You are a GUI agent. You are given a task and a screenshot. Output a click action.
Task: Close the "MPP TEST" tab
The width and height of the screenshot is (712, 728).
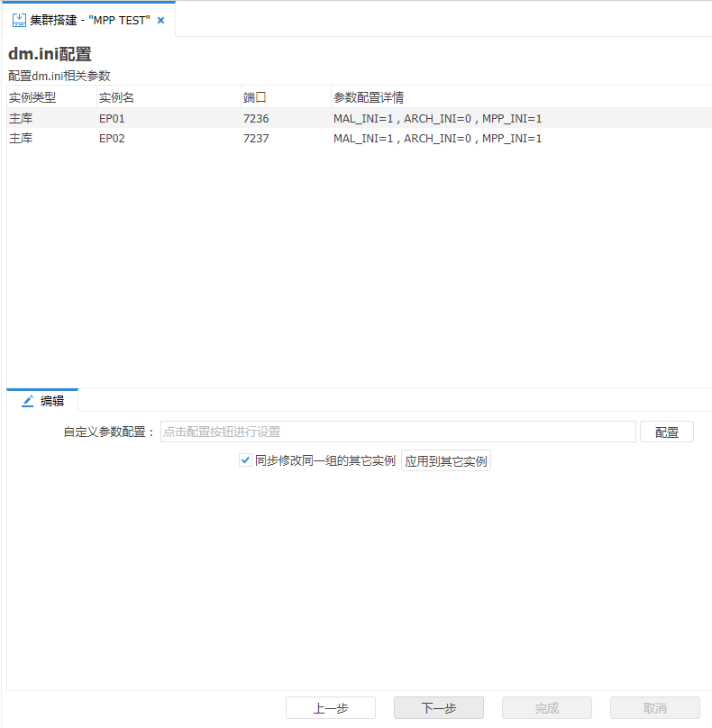(x=160, y=21)
